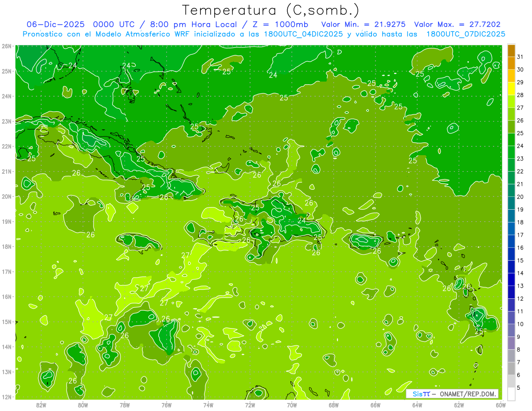Click the '60W' longitude axis label
The height and width of the screenshot is (411, 532).
(x=501, y=405)
